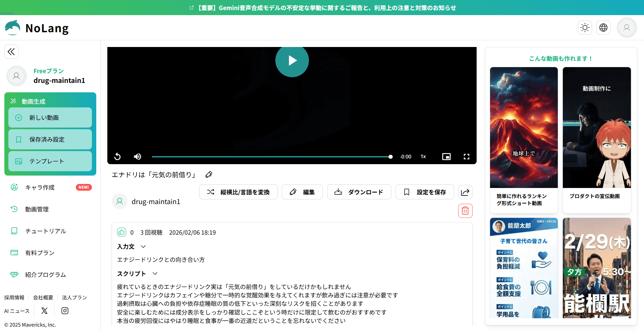Image resolution: width=644 pixels, height=332 pixels.
Task: Delete video with the red trash icon
Action: coord(465,211)
